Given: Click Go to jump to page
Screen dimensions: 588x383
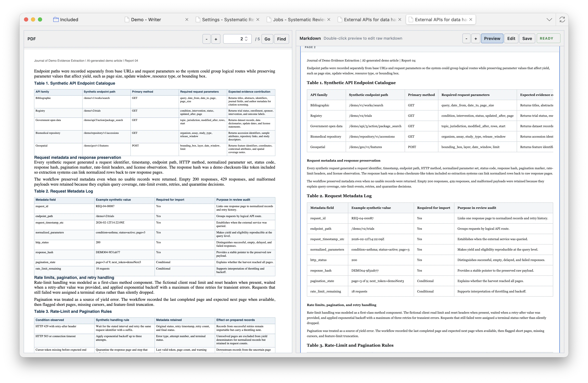Looking at the screenshot, I should pos(267,39).
